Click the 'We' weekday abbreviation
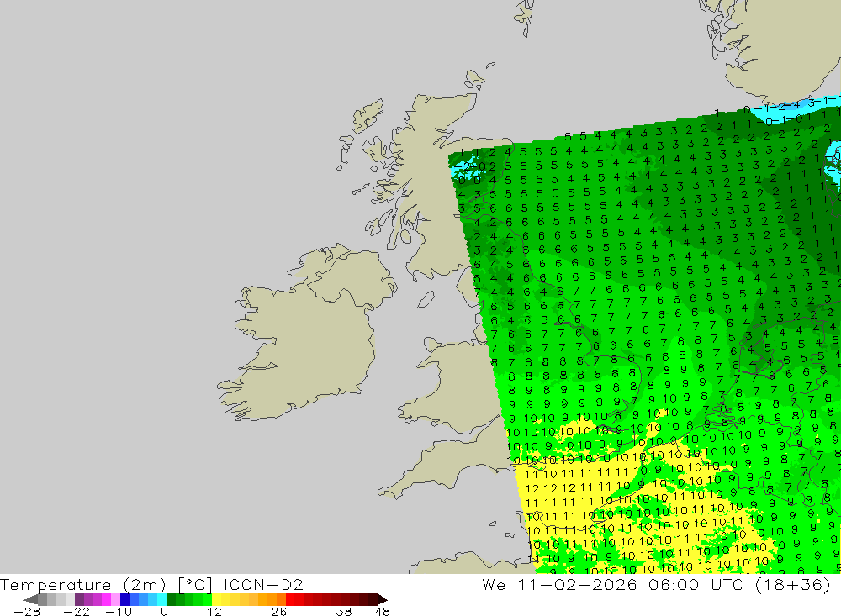This screenshot has height=616, width=841. pyautogui.click(x=494, y=584)
